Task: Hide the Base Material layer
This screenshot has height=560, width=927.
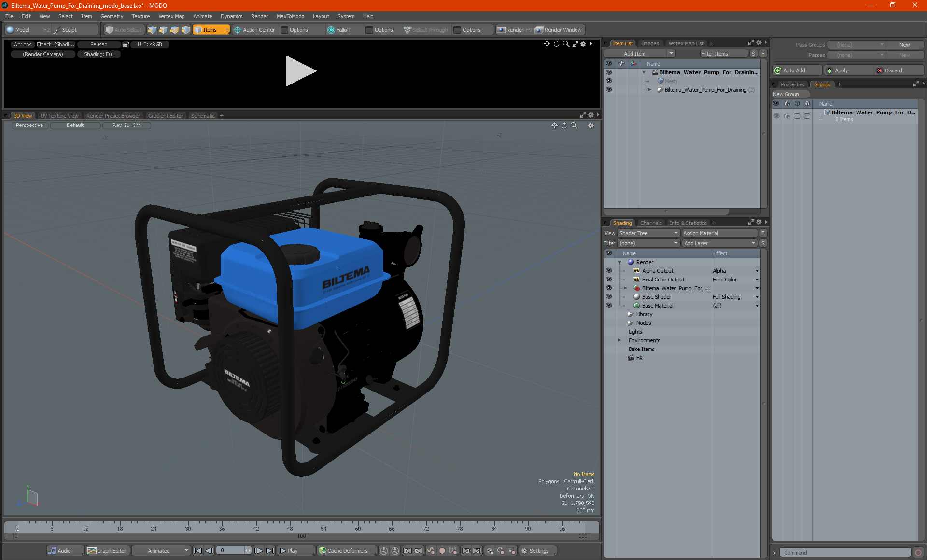Action: pyautogui.click(x=609, y=306)
